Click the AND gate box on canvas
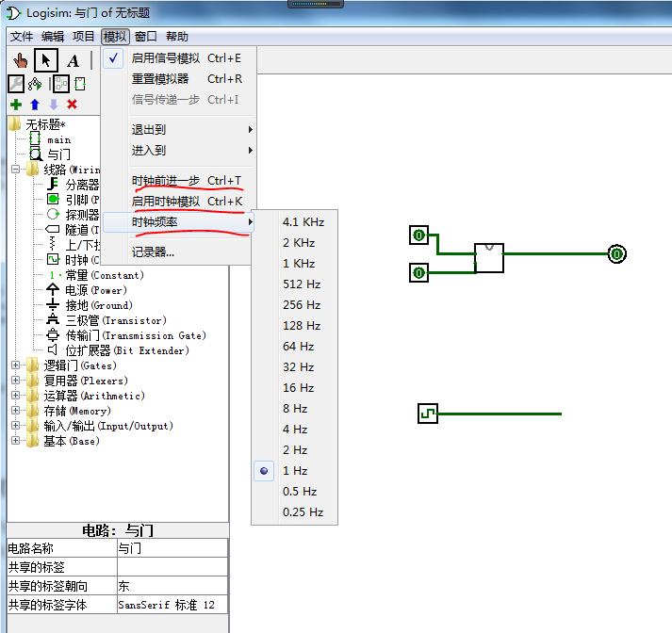 [x=489, y=258]
